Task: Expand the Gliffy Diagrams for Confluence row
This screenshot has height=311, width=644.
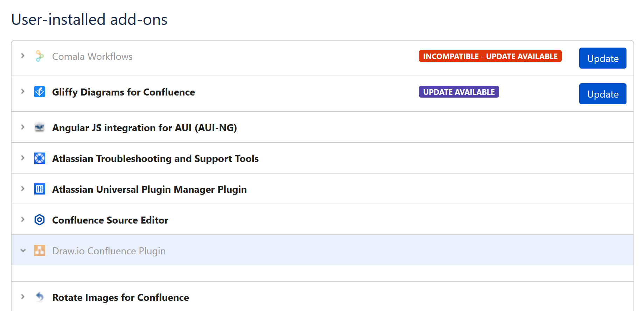Action: point(23,92)
